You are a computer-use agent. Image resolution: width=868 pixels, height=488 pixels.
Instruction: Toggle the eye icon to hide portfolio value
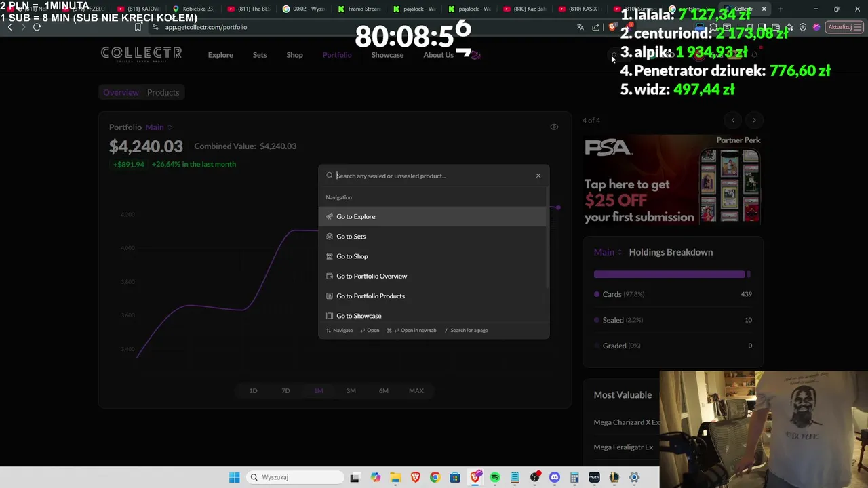pyautogui.click(x=554, y=127)
